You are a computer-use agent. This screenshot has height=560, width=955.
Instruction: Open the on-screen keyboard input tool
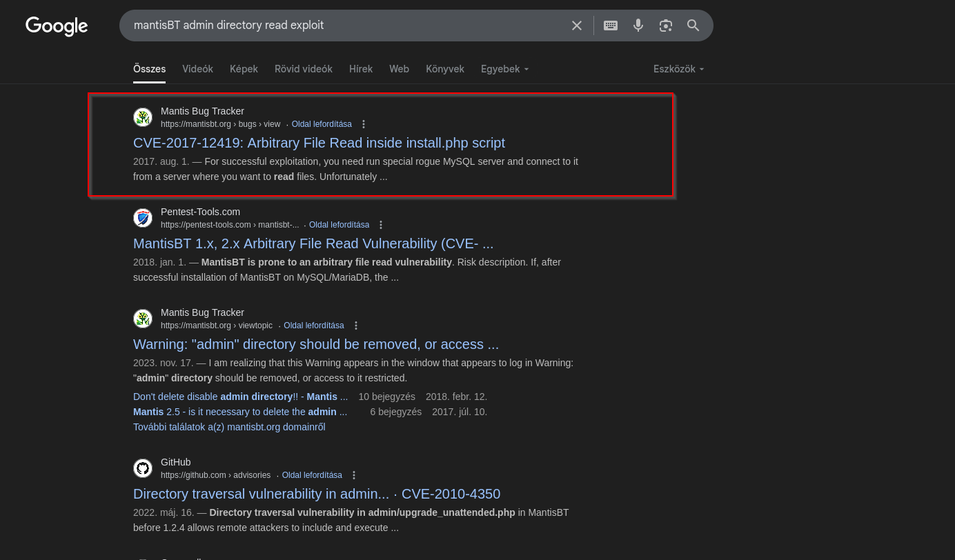point(611,26)
